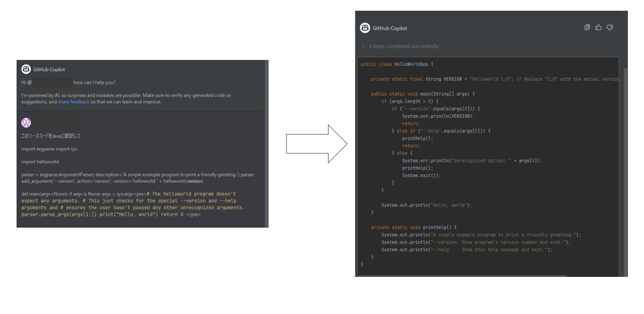Image resolution: width=644 pixels, height=314 pixels.
Task: Click the user's purple profile avatar
Action: (26, 122)
